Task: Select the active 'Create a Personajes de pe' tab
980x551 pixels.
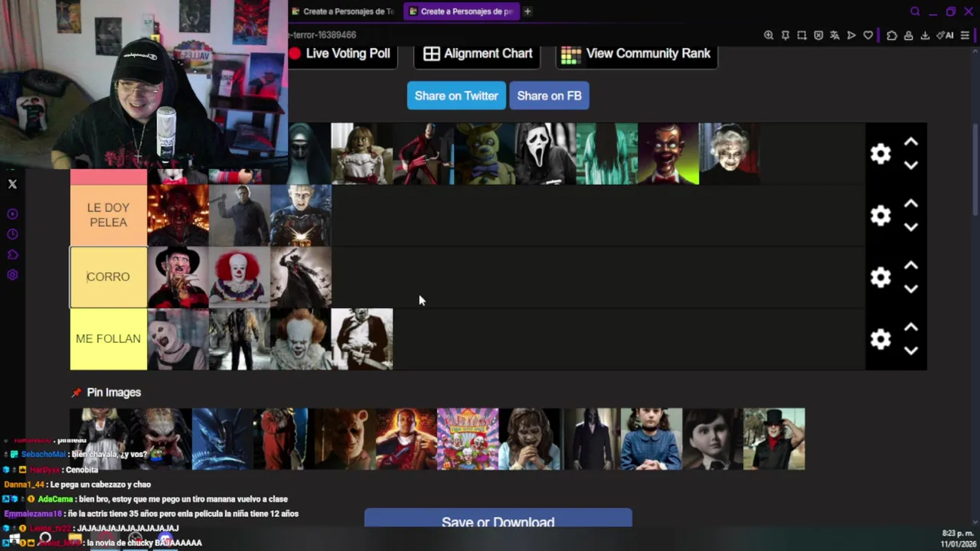Action: point(461,11)
